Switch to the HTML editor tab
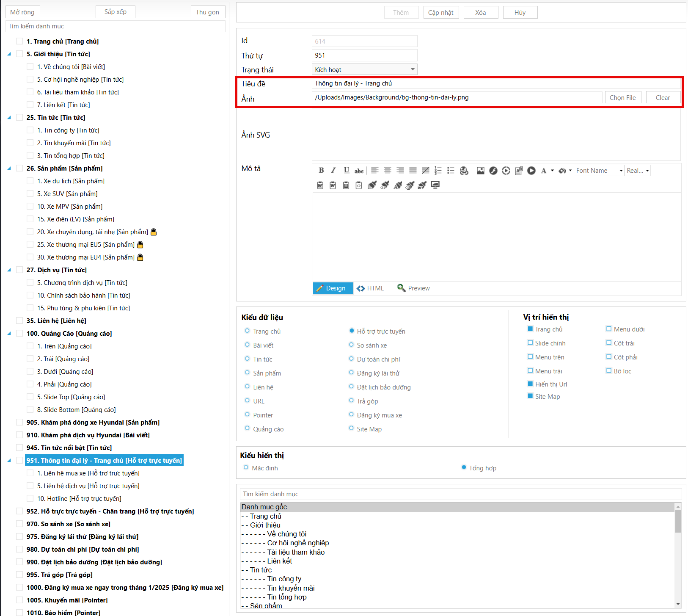 tap(370, 288)
